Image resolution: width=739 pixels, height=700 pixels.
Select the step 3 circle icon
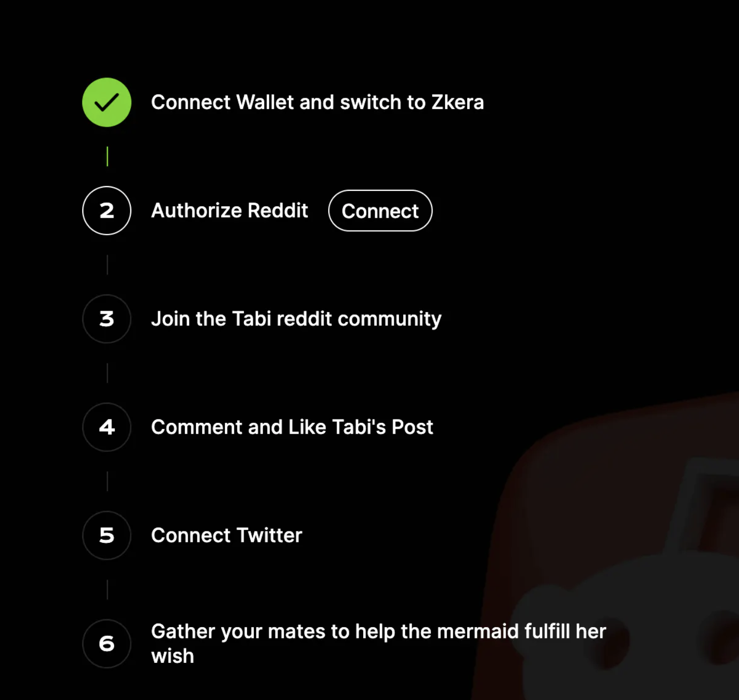point(106,319)
